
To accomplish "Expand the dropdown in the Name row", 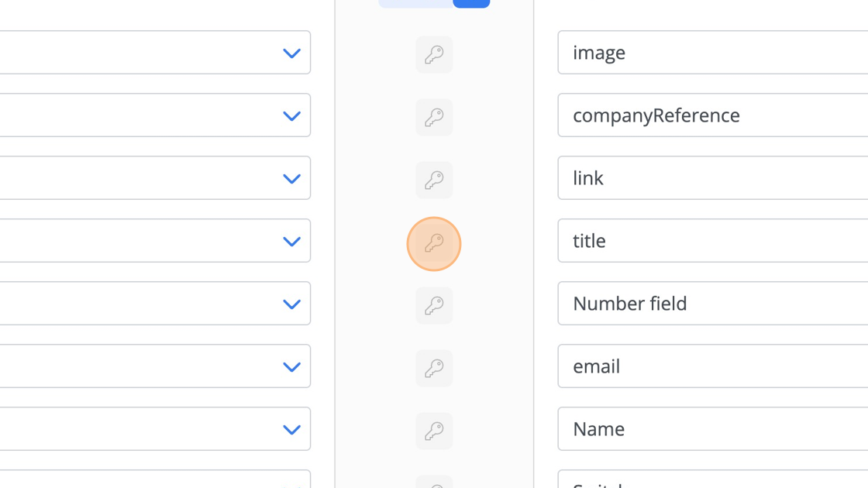I will point(291,429).
